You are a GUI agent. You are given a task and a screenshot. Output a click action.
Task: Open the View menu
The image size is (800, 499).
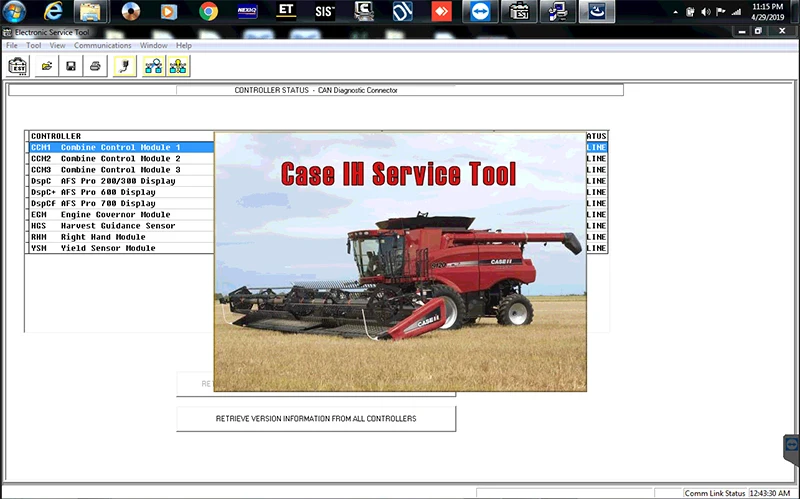pos(57,45)
